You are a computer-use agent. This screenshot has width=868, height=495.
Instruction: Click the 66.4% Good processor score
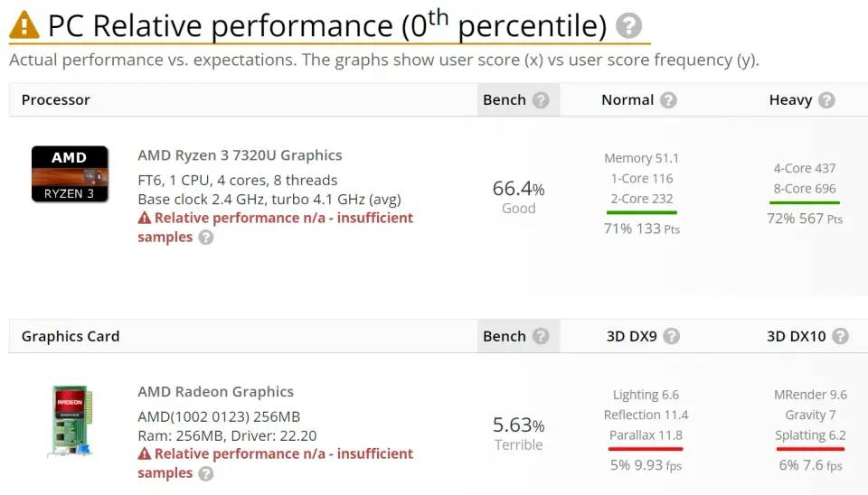point(519,197)
